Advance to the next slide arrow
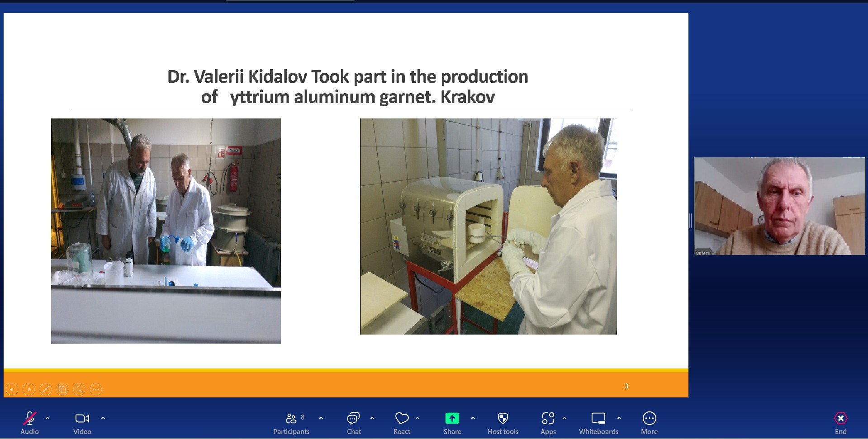Screen dimensions: 868x439 pos(29,389)
